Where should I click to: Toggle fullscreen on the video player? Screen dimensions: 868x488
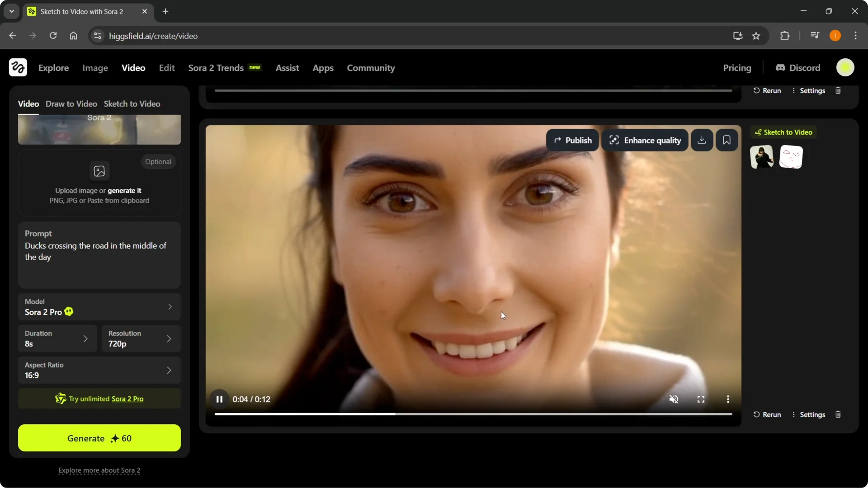(x=701, y=399)
